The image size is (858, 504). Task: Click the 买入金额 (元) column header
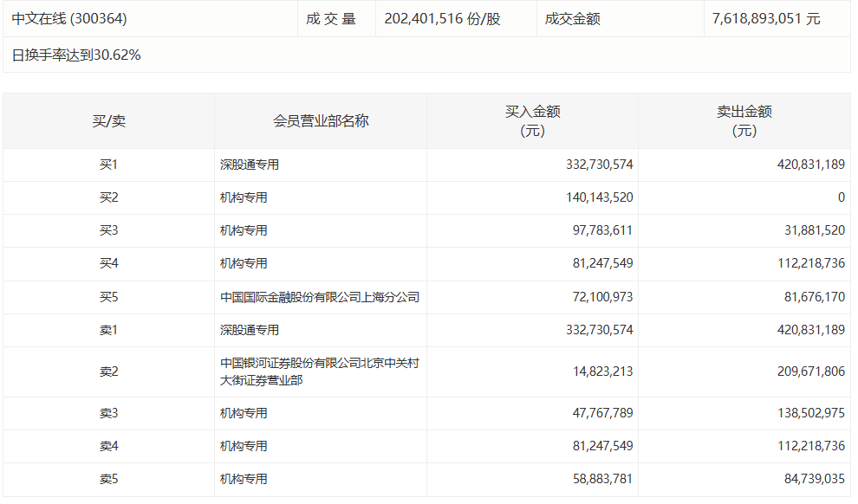tap(532, 121)
